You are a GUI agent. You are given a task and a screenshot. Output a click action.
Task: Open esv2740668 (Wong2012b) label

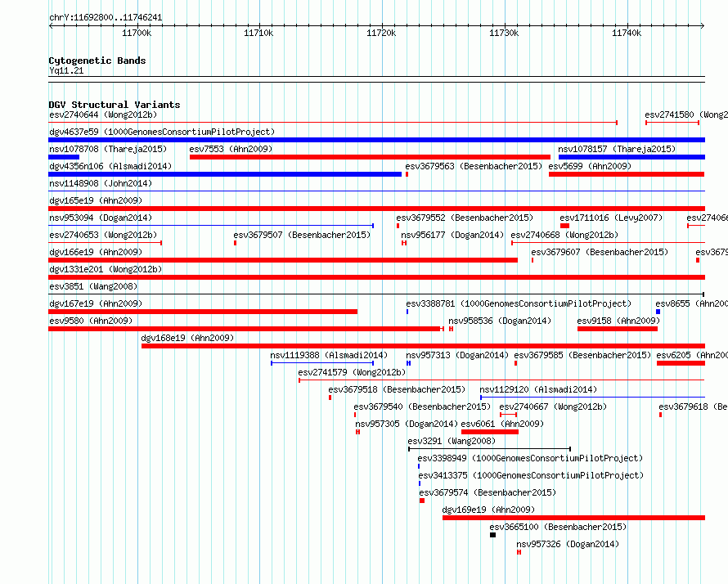(x=564, y=235)
